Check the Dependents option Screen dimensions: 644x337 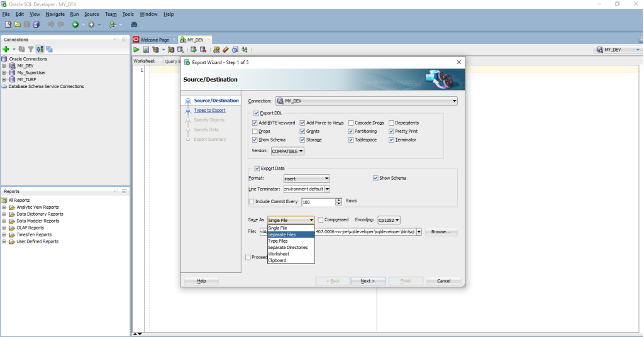click(391, 123)
